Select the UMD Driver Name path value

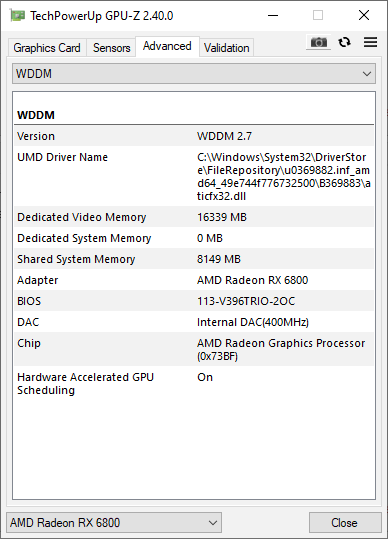click(284, 177)
